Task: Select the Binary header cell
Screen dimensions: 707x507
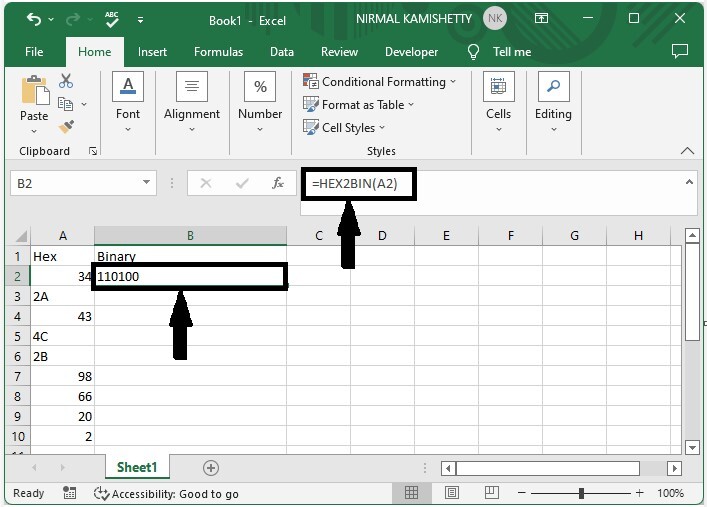Action: (x=190, y=256)
